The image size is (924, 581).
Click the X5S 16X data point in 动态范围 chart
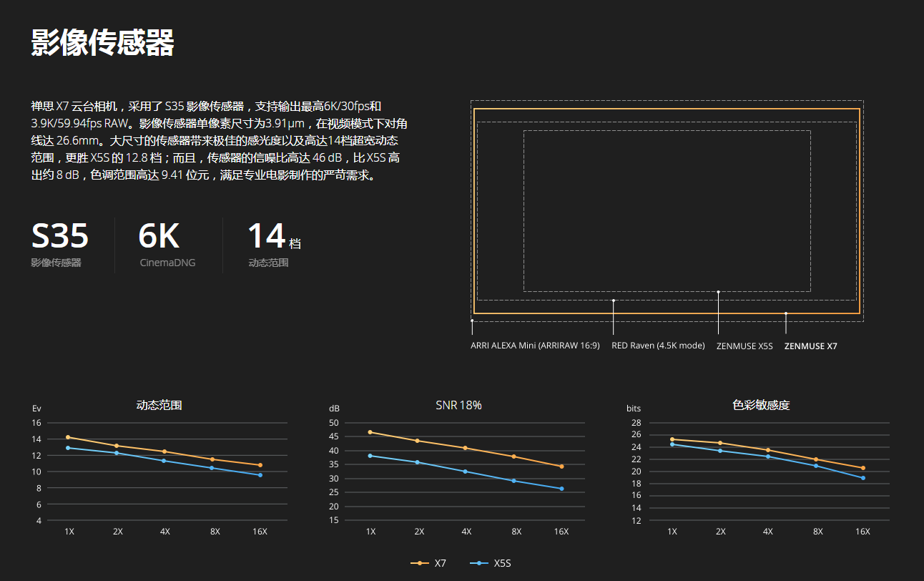click(260, 475)
